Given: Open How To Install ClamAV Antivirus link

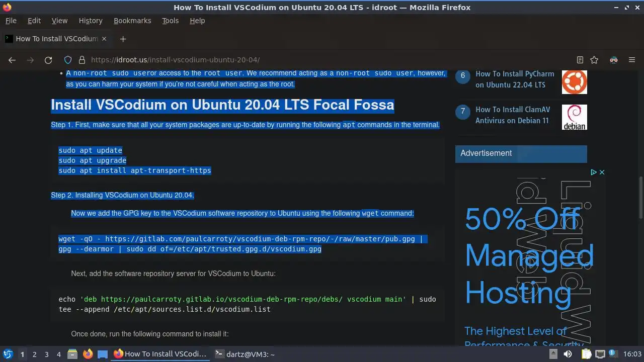Looking at the screenshot, I should point(513,115).
